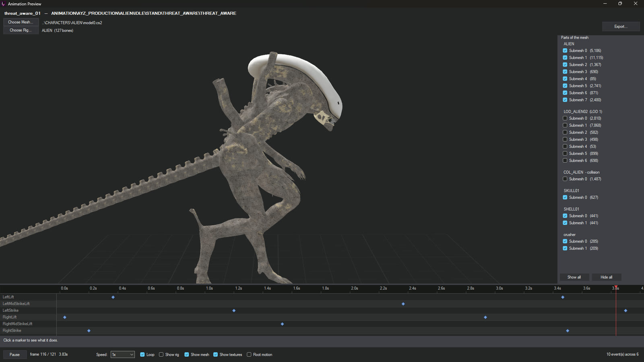Toggle SHELL01 Submesh 1 (441)
Screen dimensions: 644x362
[565, 223]
